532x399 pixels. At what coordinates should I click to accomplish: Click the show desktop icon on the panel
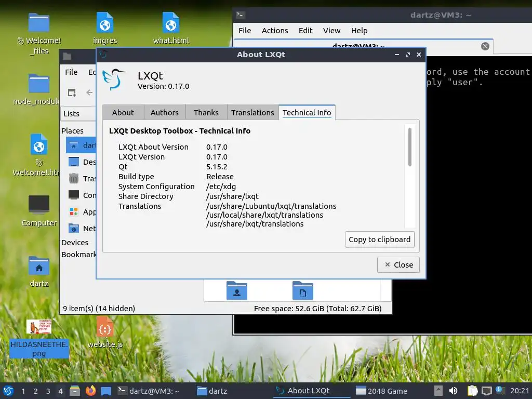click(106, 391)
